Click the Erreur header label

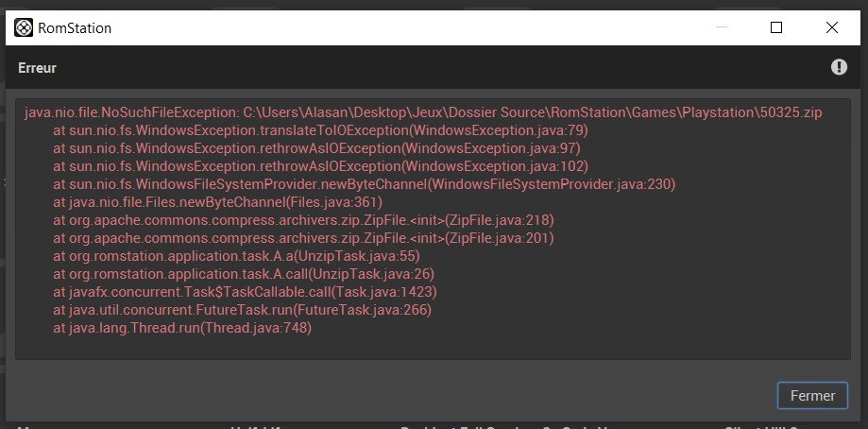(37, 67)
